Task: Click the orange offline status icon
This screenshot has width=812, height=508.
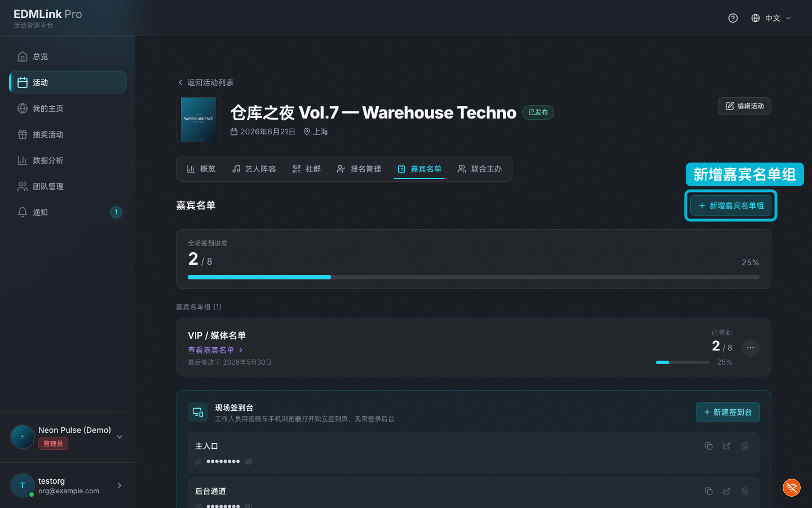Action: [x=792, y=488]
